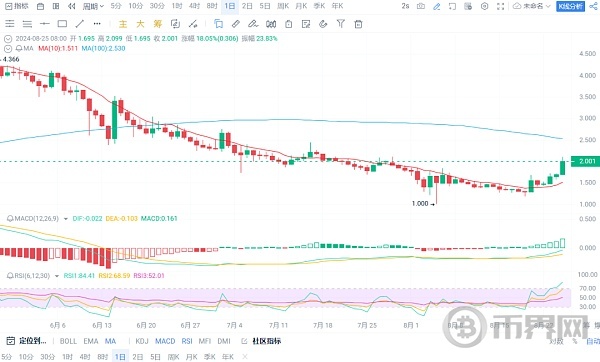Expand the RSI(6,12,30) settings arrow
Viewport: 600px width, 362px height.
point(57,276)
